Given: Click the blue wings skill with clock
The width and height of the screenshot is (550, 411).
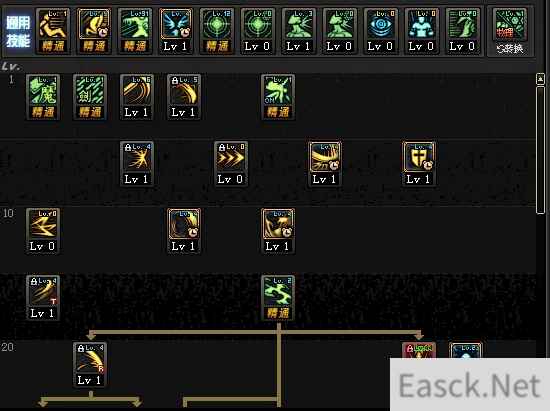Looking at the screenshot, I should coord(176,31).
